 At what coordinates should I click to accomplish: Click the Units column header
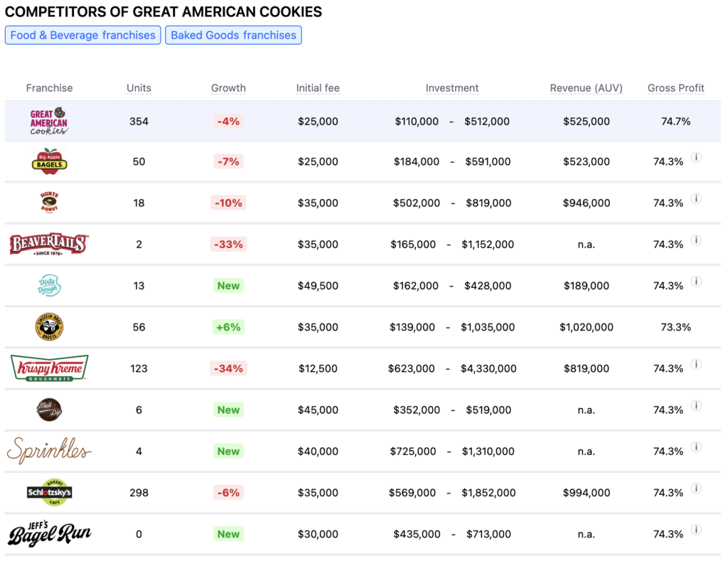pos(139,87)
